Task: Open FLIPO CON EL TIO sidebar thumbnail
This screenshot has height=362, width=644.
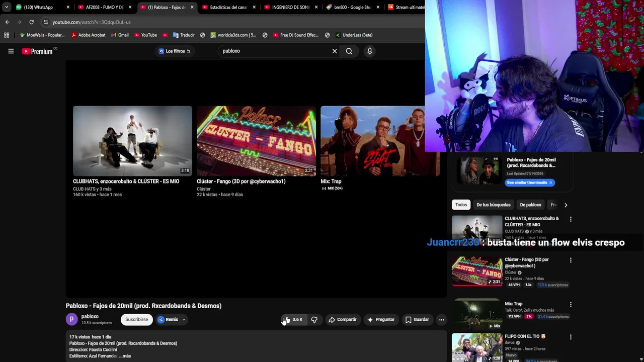Action: click(x=477, y=347)
